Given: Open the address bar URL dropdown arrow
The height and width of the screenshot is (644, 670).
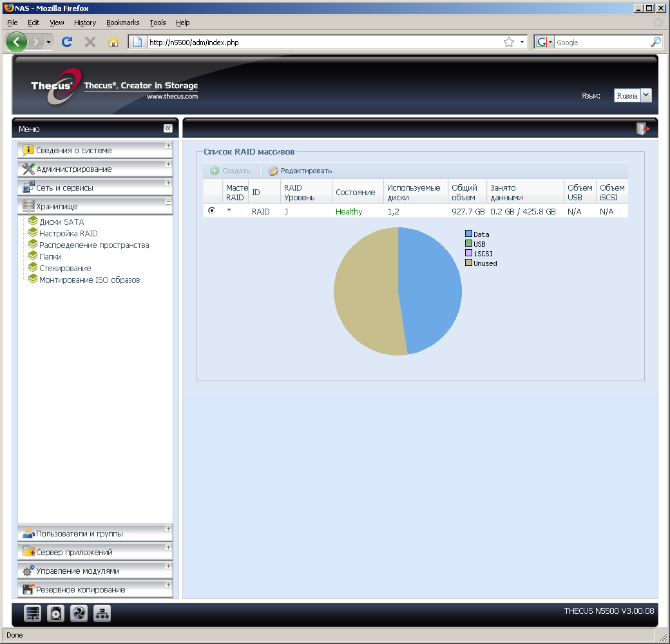Looking at the screenshot, I should 522,43.
